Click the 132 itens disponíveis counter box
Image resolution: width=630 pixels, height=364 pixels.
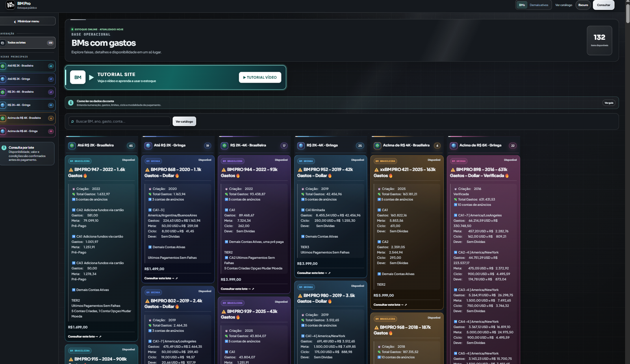click(x=599, y=41)
